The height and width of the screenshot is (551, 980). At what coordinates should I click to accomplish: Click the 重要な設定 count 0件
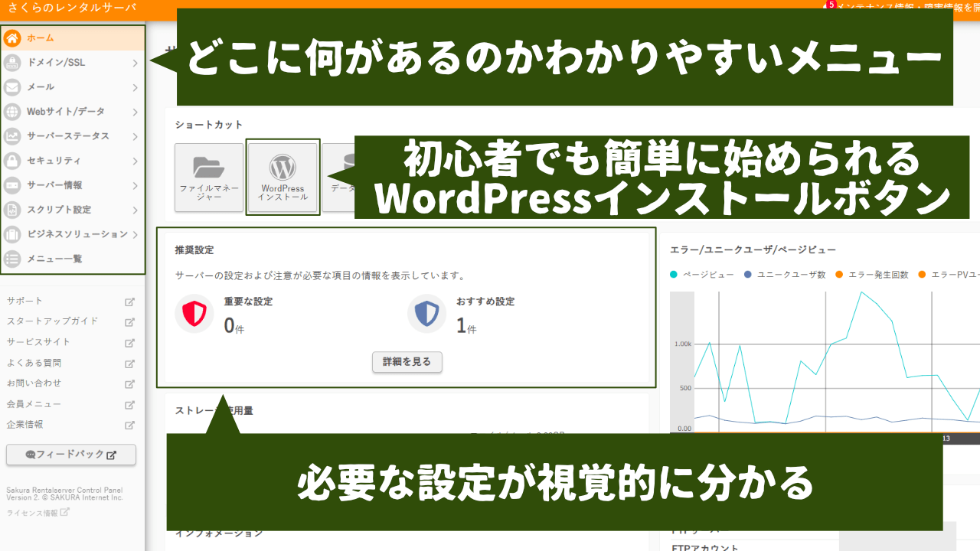[234, 326]
